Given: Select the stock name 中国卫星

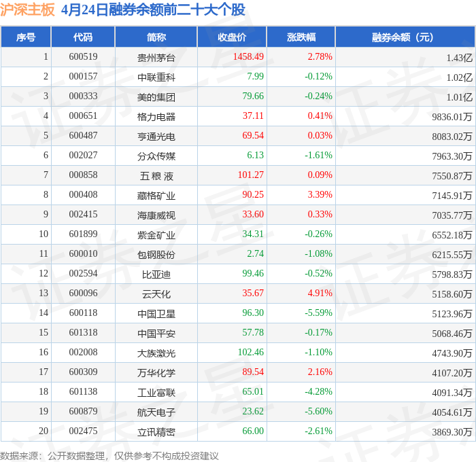Looking at the screenshot, I should pyautogui.click(x=156, y=314).
